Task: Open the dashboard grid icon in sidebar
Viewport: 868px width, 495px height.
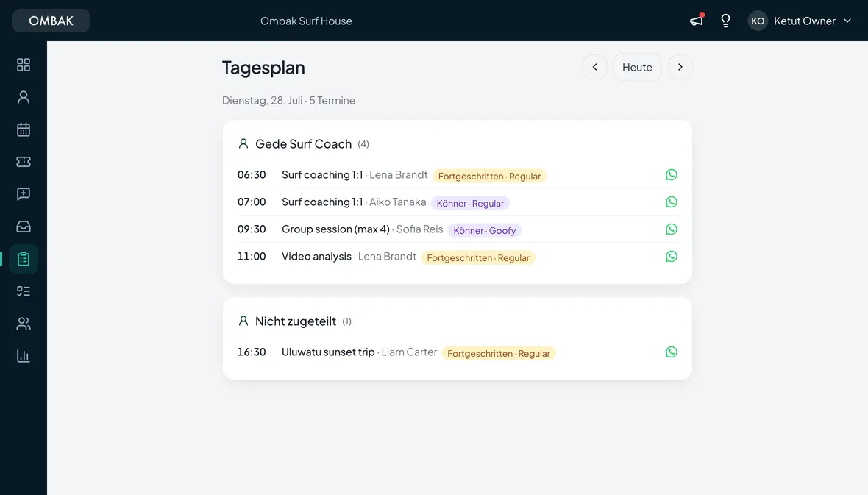Action: point(24,65)
